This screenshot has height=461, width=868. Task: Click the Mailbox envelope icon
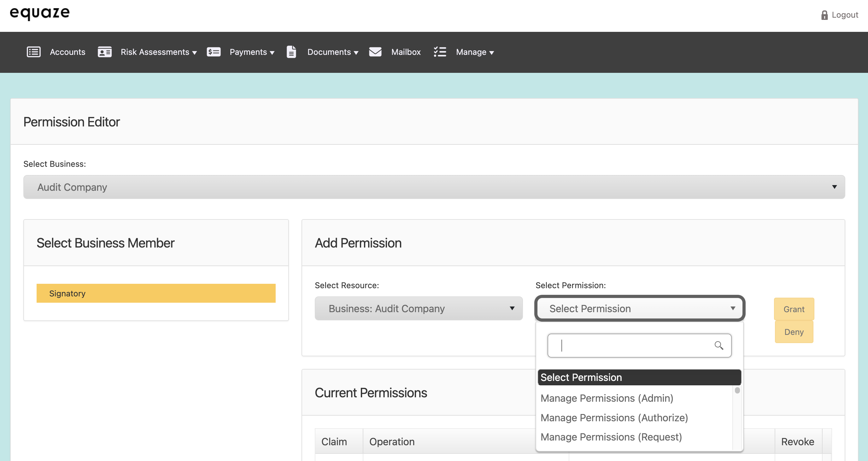click(375, 52)
